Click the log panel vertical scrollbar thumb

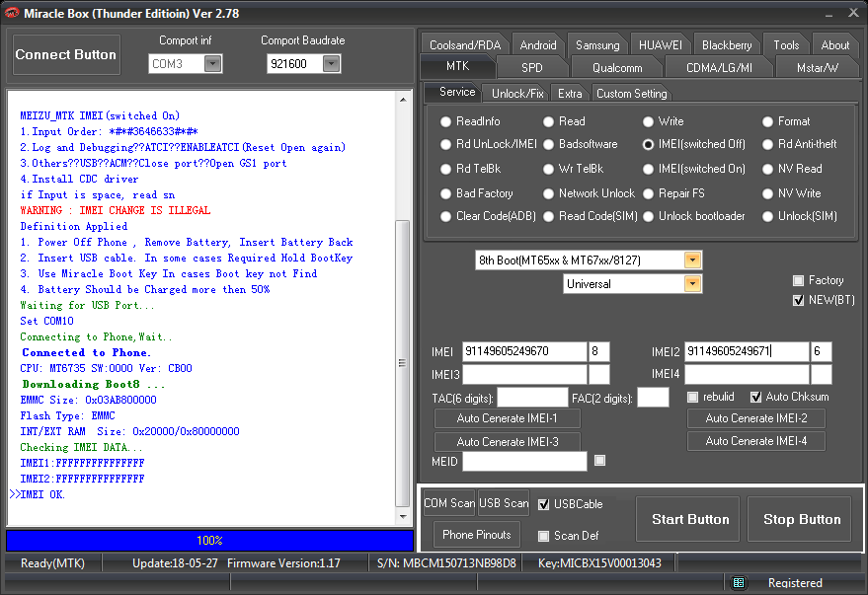point(403,363)
